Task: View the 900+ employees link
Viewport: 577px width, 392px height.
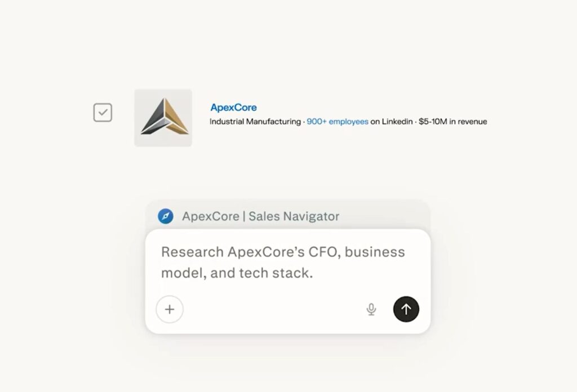Action: pos(338,122)
